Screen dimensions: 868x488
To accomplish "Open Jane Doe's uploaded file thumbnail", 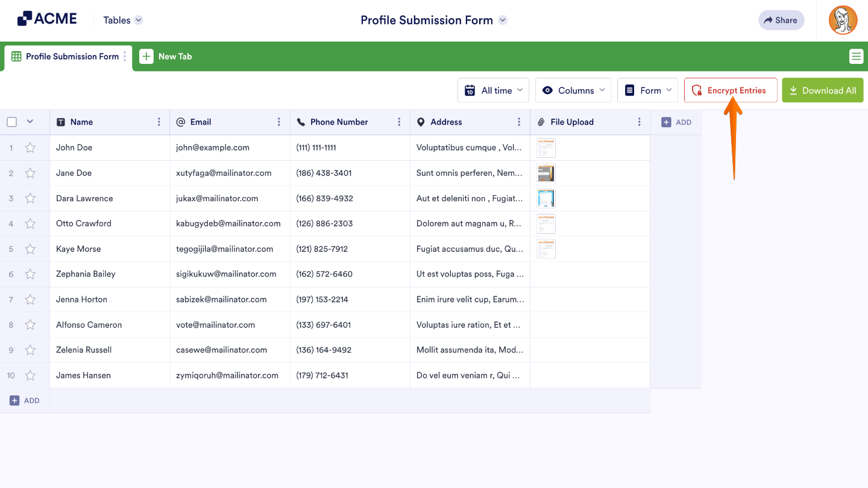I will coord(546,173).
